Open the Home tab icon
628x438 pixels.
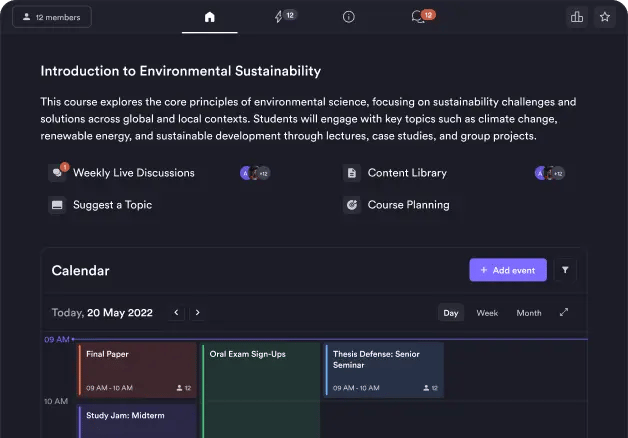(209, 17)
